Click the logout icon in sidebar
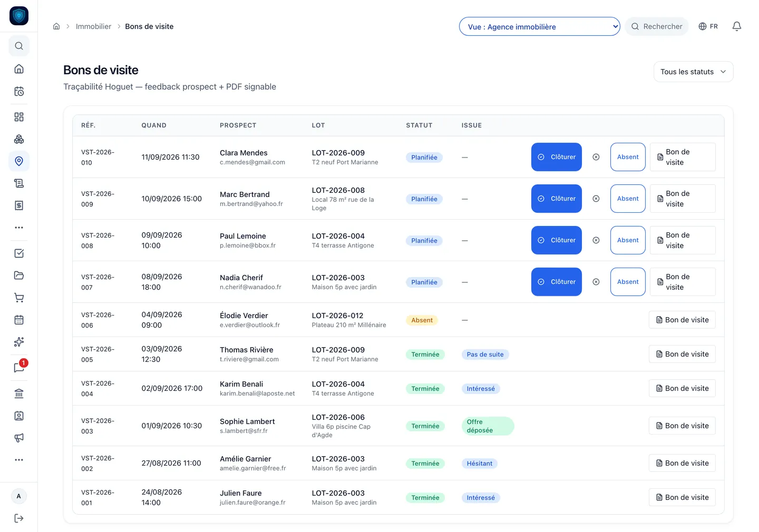 pos(19,518)
